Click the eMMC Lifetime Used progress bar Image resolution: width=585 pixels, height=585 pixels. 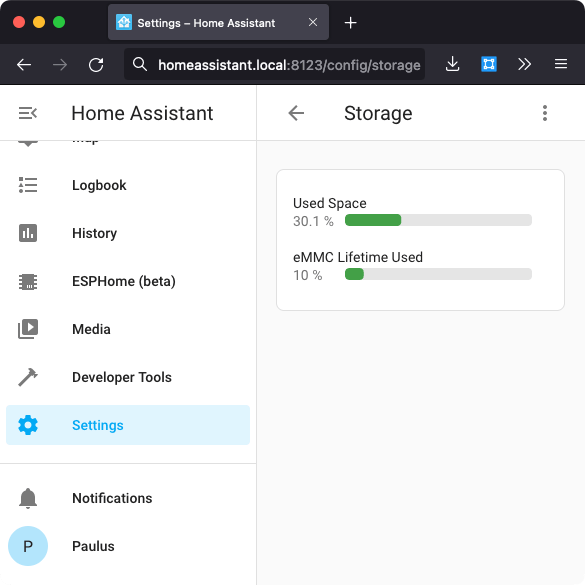coord(438,274)
